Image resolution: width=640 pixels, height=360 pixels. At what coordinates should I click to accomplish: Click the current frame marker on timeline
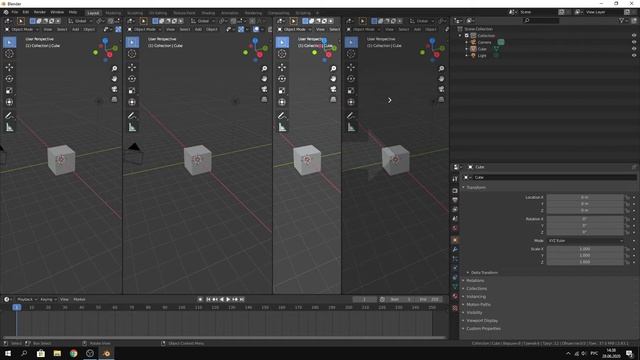pos(17,307)
